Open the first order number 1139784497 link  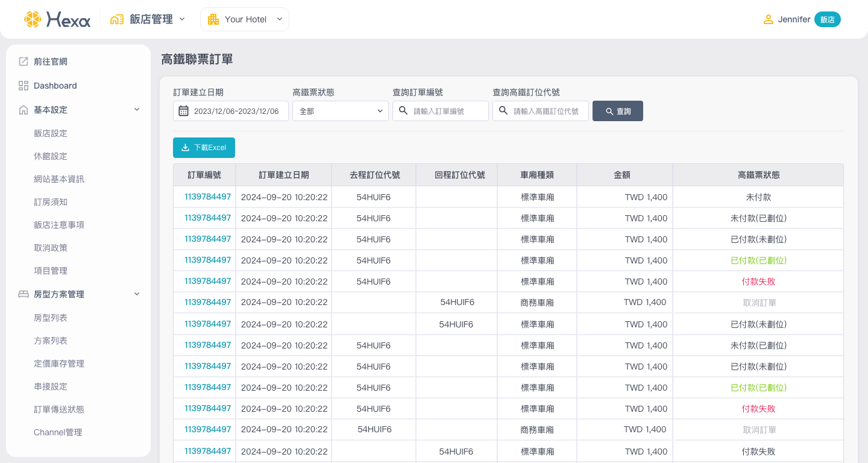pos(207,197)
